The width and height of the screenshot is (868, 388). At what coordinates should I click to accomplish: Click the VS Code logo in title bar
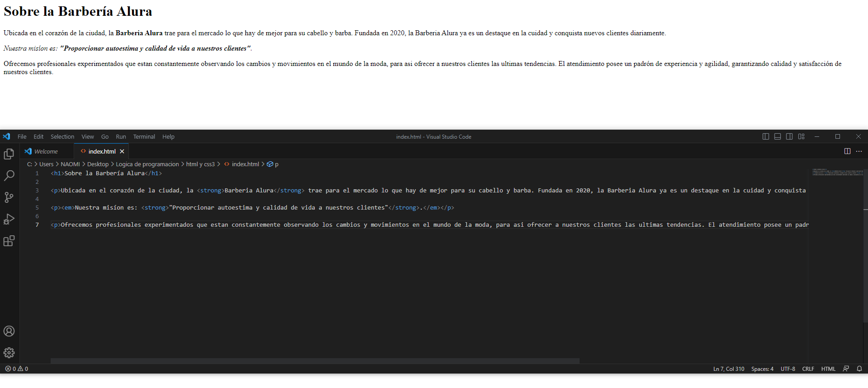[x=6, y=136]
